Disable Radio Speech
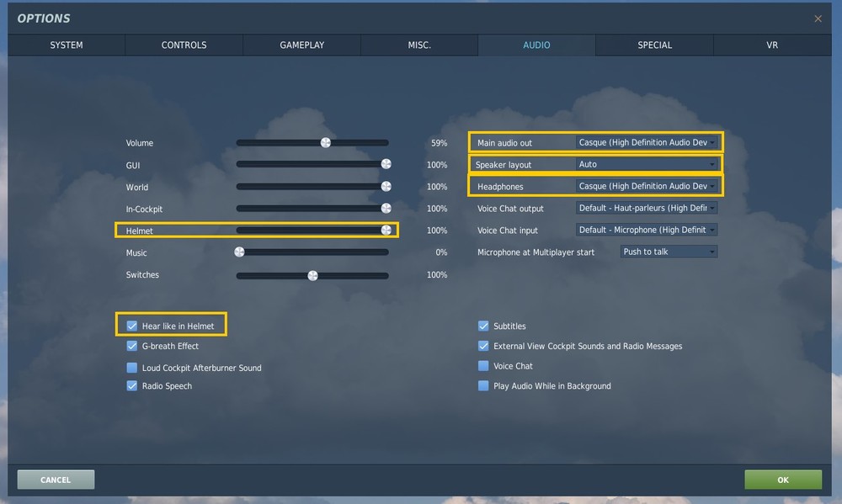 [131, 385]
